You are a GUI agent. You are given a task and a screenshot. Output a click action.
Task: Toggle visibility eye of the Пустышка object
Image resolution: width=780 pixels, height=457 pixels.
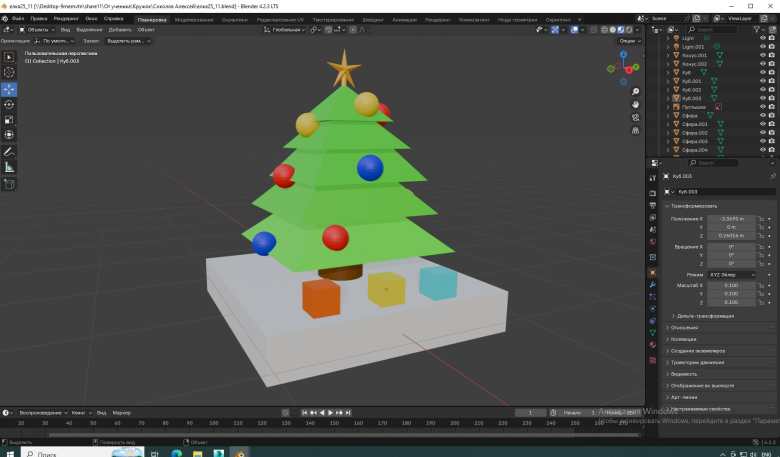pos(764,107)
